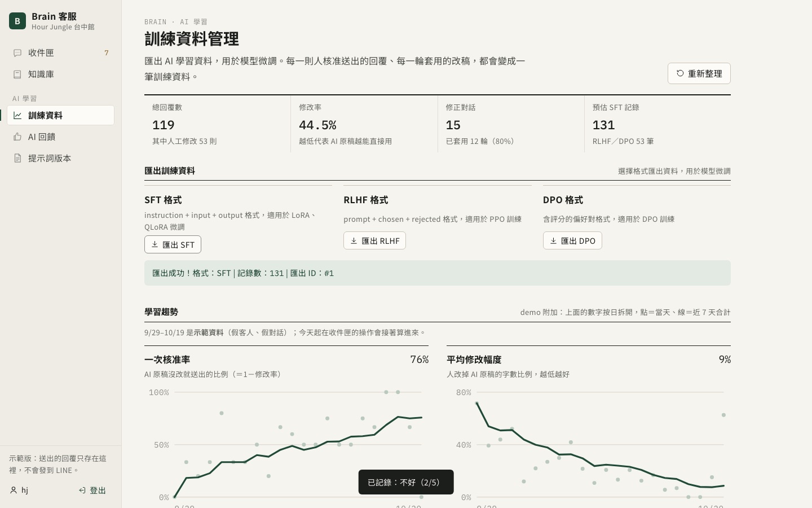Image resolution: width=812 pixels, height=508 pixels.
Task: Click the AI 回饋 thumbs-up icon
Action: coord(17,137)
